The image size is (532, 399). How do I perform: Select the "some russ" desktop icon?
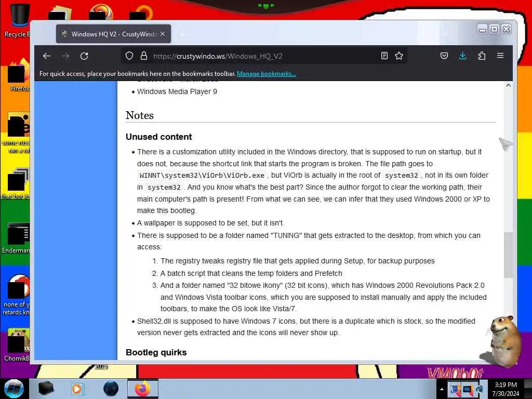[x=17, y=133]
